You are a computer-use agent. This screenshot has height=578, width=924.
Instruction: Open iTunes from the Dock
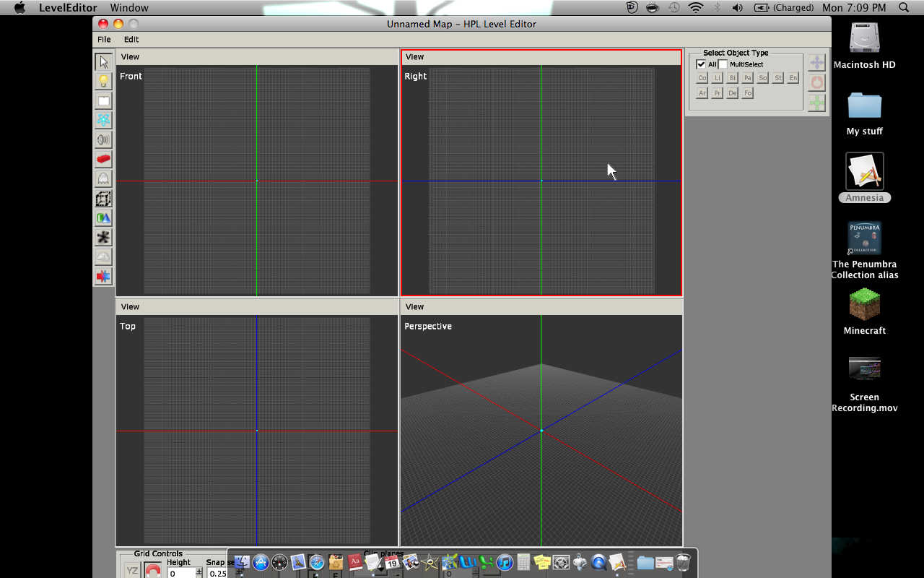click(x=505, y=562)
